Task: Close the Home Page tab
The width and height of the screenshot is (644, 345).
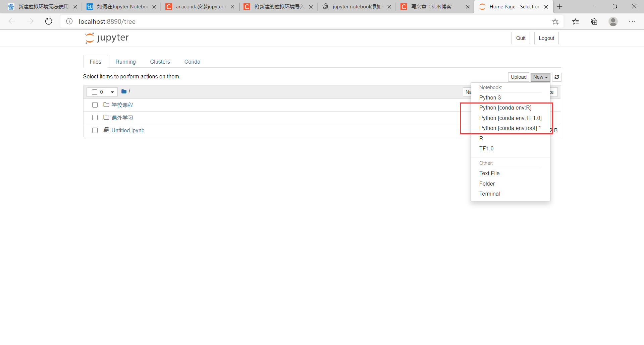Action: click(546, 7)
